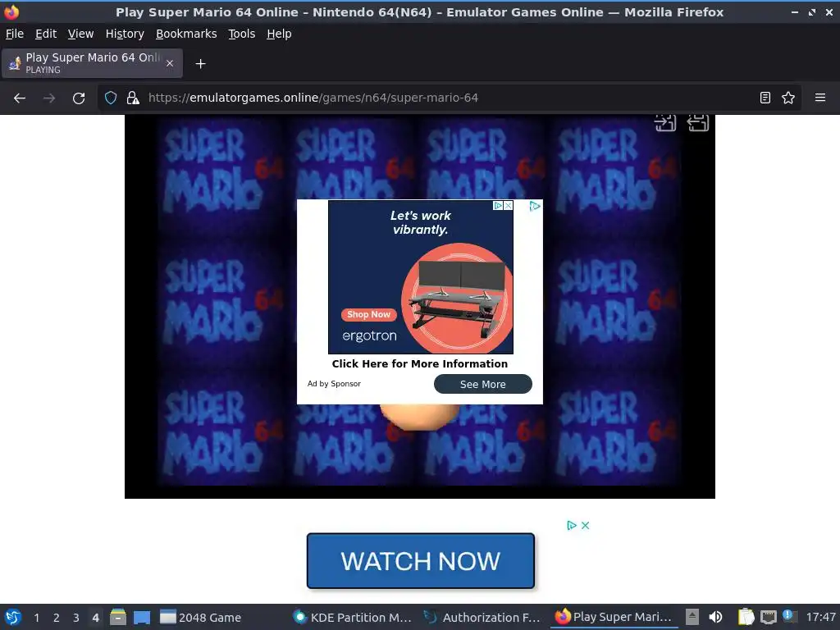Viewport: 840px width, 630px height.
Task: Click the network tray icon
Action: [768, 617]
